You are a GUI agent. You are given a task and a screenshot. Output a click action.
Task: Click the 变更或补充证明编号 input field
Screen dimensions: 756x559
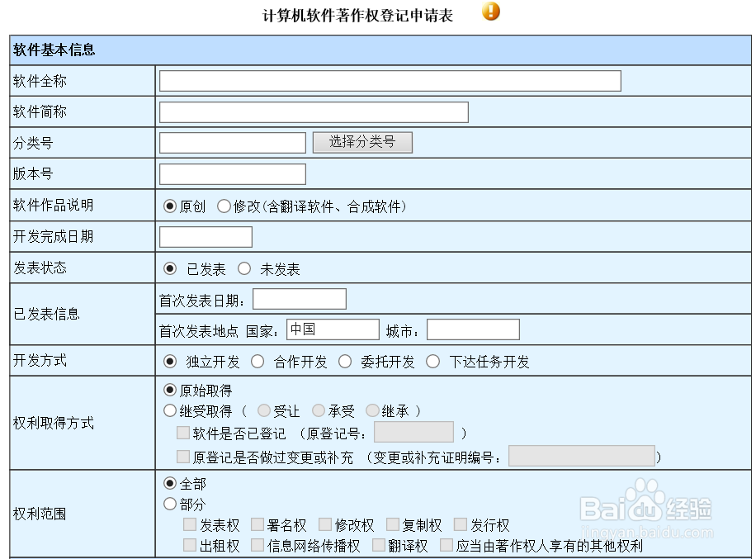point(582,456)
